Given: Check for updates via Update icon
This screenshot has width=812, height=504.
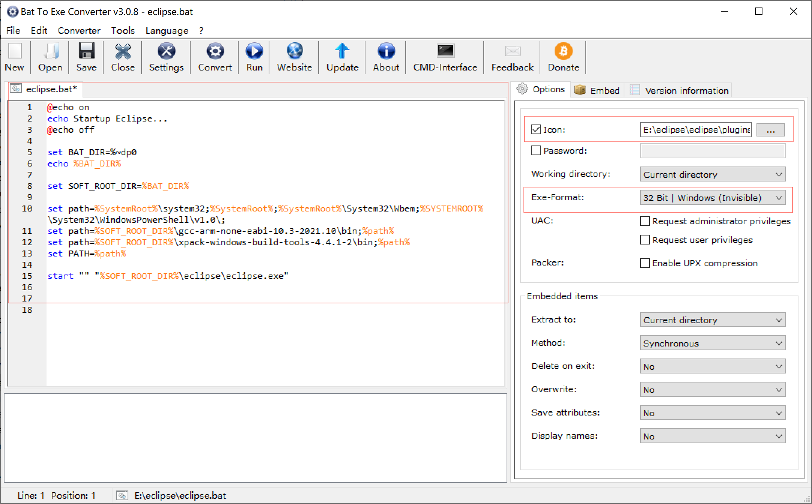Looking at the screenshot, I should [x=342, y=51].
